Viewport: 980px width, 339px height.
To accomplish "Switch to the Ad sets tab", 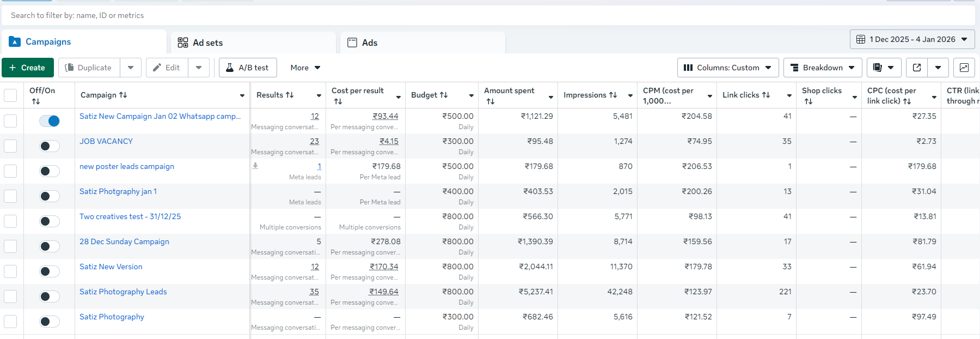I will [x=207, y=43].
